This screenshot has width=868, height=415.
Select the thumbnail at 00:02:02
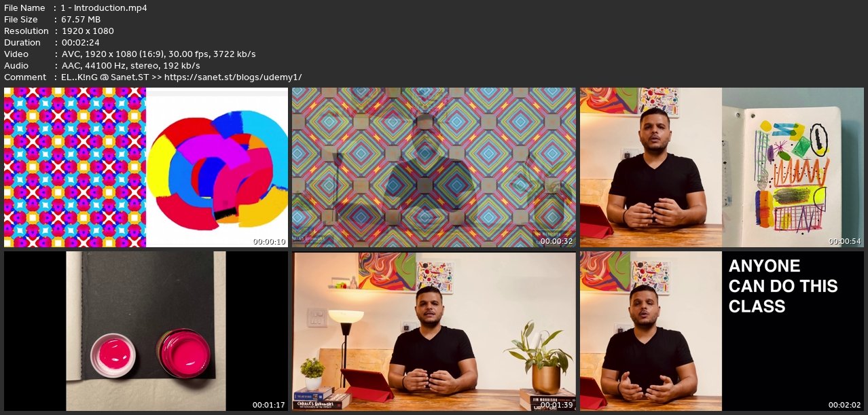(722, 331)
